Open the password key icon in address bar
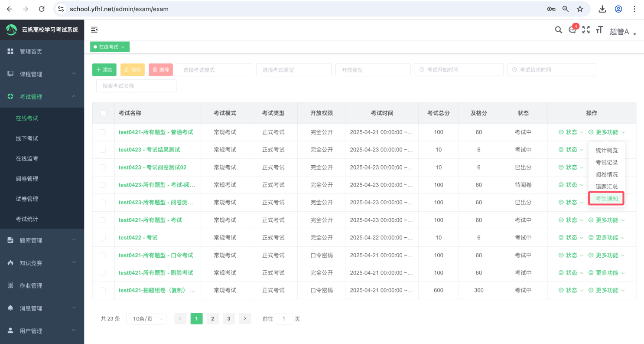The width and height of the screenshot is (644, 344). [551, 9]
